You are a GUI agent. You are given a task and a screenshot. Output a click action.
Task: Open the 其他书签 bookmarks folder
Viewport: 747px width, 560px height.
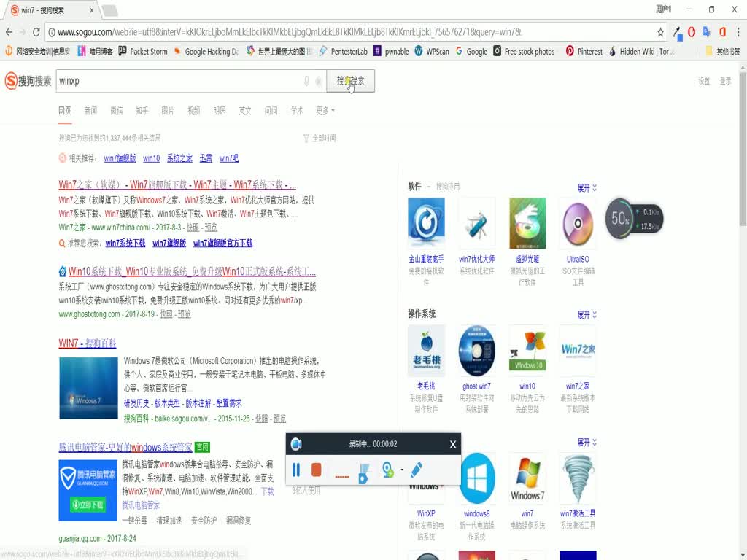point(723,51)
